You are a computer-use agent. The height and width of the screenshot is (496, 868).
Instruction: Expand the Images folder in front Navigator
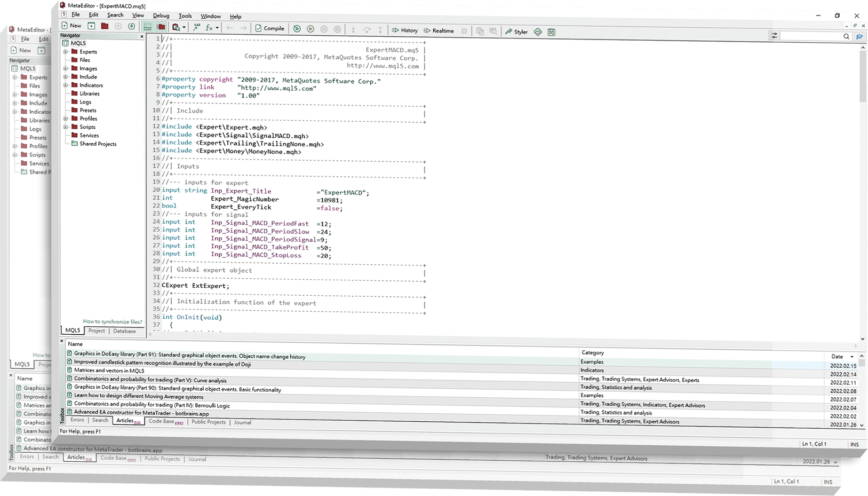[x=66, y=68]
